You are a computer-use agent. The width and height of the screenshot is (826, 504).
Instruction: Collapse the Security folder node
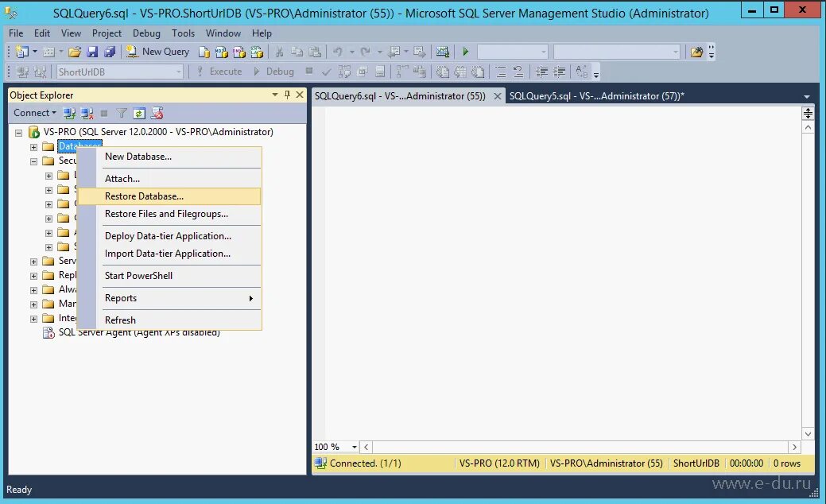(33, 161)
